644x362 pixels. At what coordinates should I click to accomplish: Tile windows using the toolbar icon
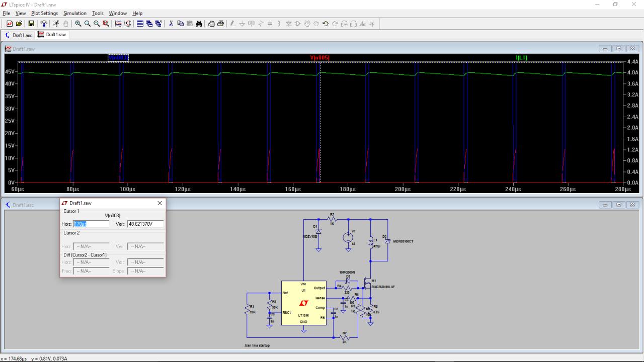tap(140, 24)
